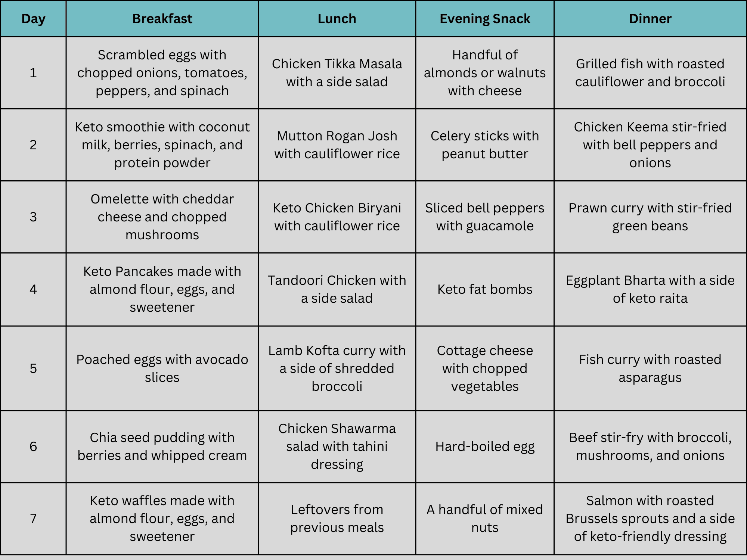The height and width of the screenshot is (560, 747).
Task: Click the Evening Snack column header
Action: (485, 19)
